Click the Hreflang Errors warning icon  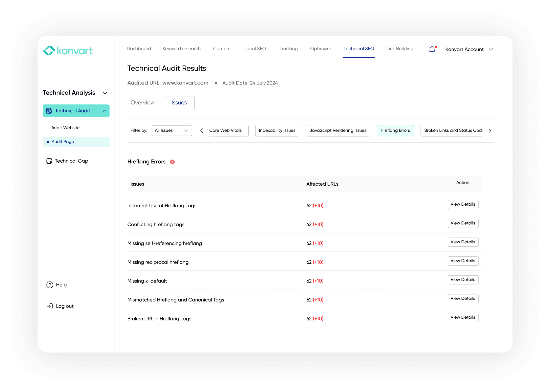point(172,162)
